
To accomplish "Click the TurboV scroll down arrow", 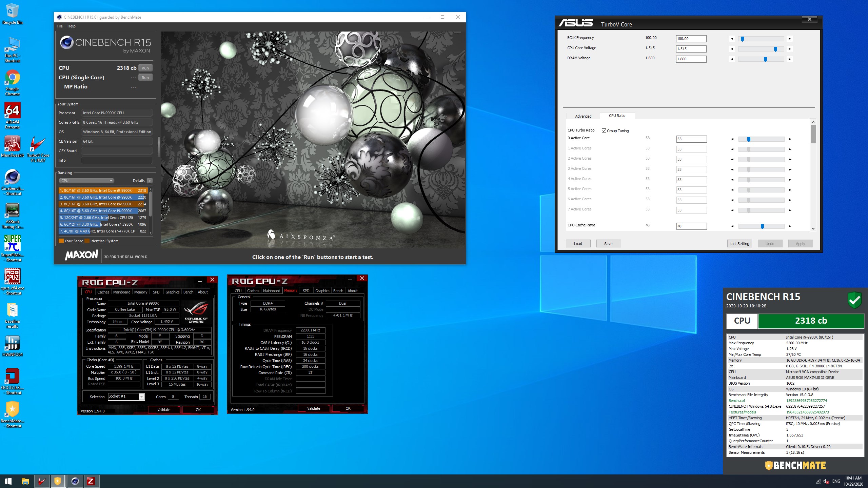I will pos(813,229).
